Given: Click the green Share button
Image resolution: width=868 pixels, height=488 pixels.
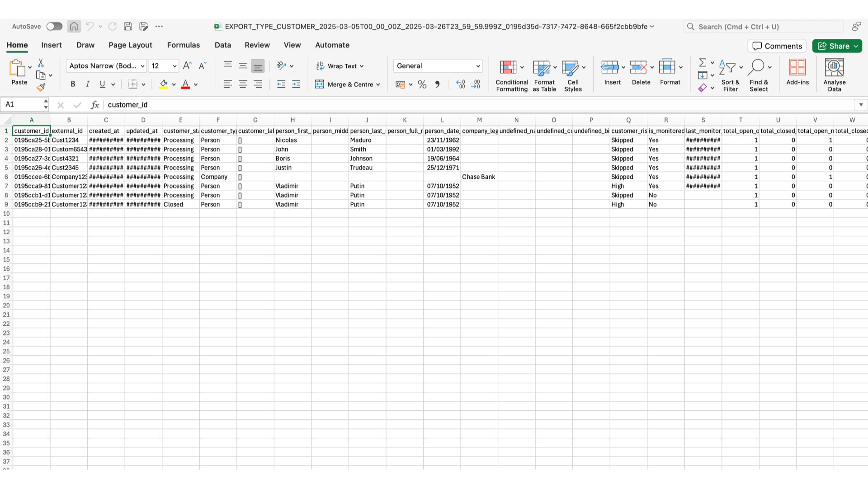Looking at the screenshot, I should pos(837,46).
